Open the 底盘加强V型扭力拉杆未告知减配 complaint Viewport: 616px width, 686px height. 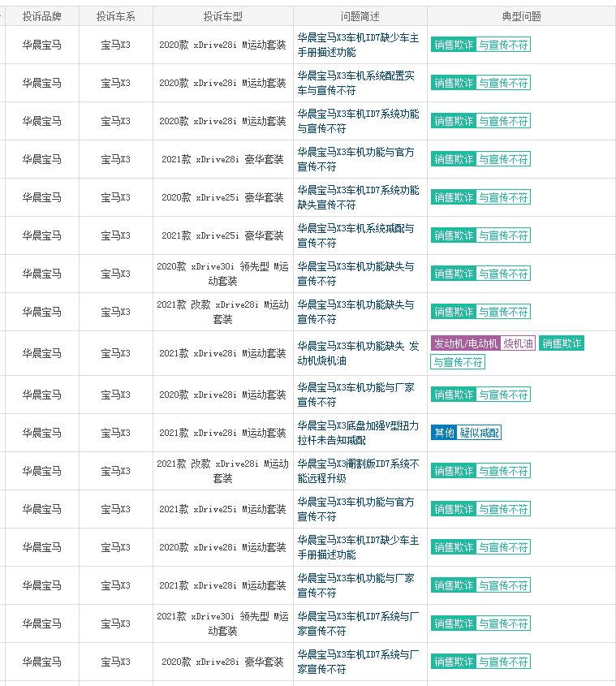(x=358, y=434)
